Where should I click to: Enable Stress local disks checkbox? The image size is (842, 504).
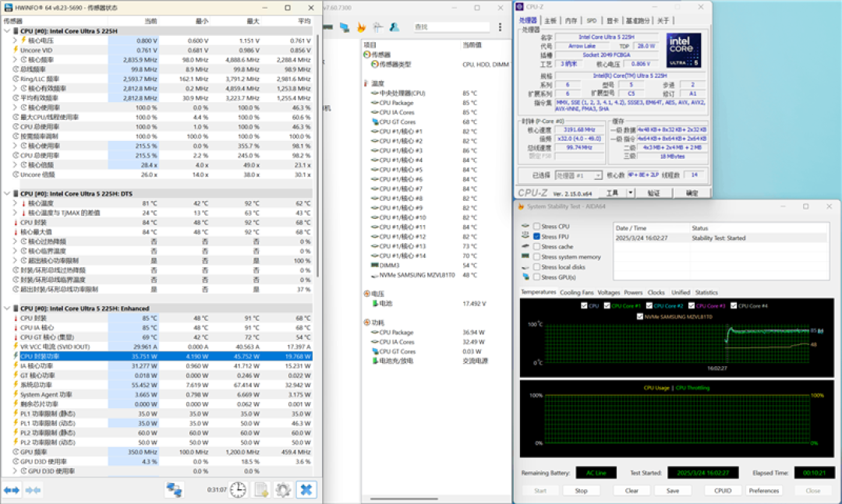click(x=536, y=267)
